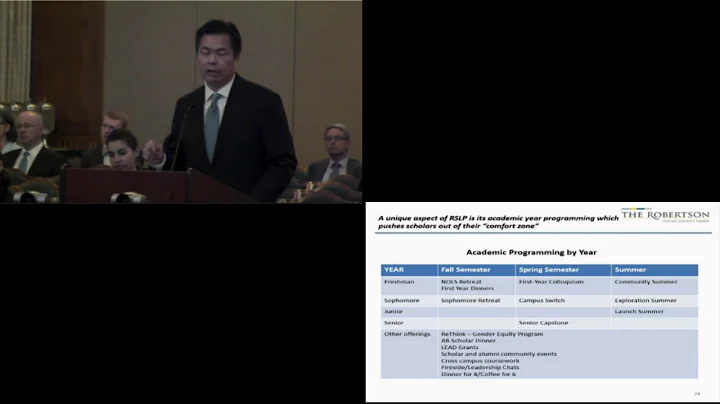720x404 pixels.
Task: Click "Scholar and alumni community events" line
Action: click(x=499, y=354)
